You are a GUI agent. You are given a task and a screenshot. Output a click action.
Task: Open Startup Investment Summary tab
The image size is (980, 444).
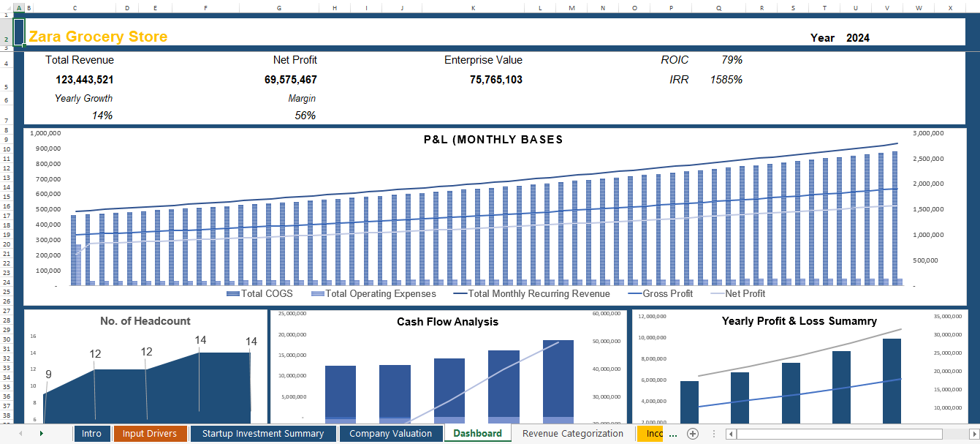click(263, 434)
